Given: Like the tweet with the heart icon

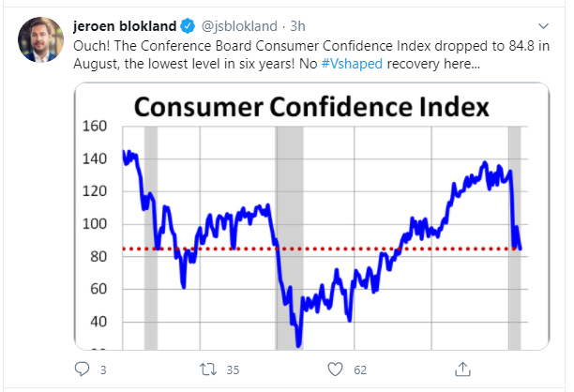Looking at the screenshot, I should pyautogui.click(x=335, y=369).
